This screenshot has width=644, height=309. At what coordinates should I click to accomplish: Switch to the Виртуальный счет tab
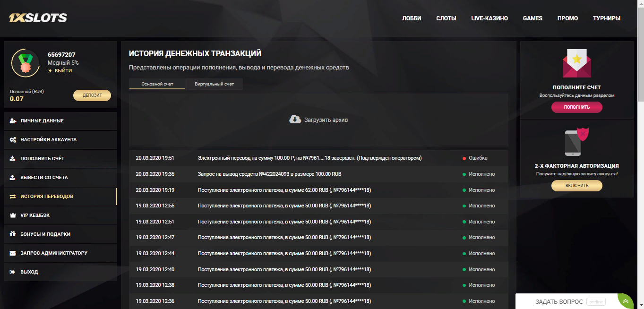click(215, 84)
